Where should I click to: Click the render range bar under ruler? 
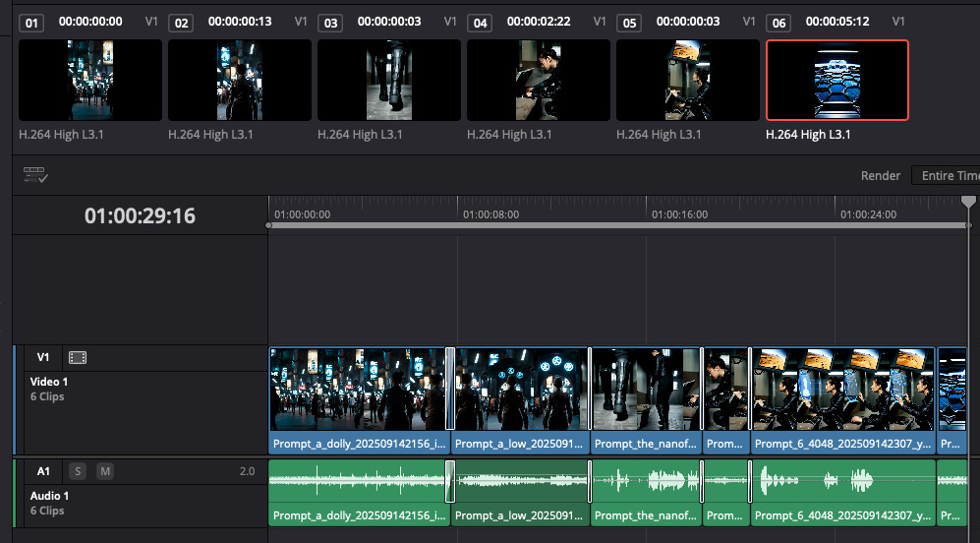tap(618, 225)
